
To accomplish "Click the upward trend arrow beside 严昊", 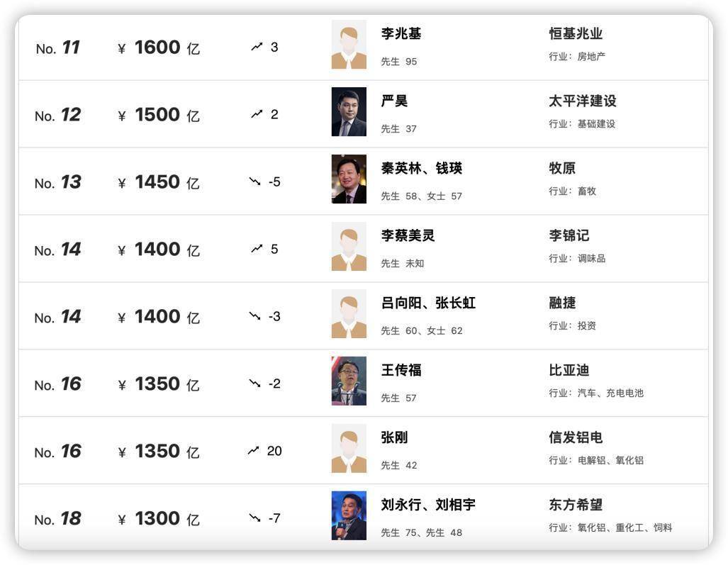I will click(x=257, y=114).
